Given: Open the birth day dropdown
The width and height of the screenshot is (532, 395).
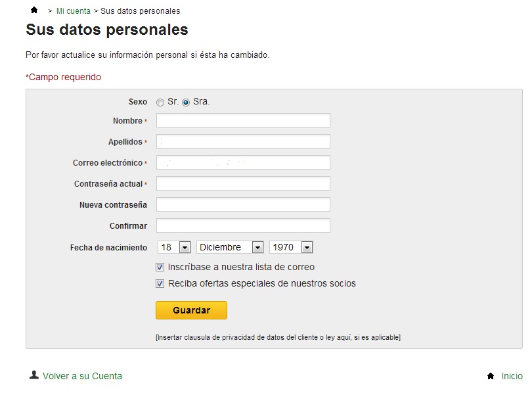Looking at the screenshot, I should (174, 247).
